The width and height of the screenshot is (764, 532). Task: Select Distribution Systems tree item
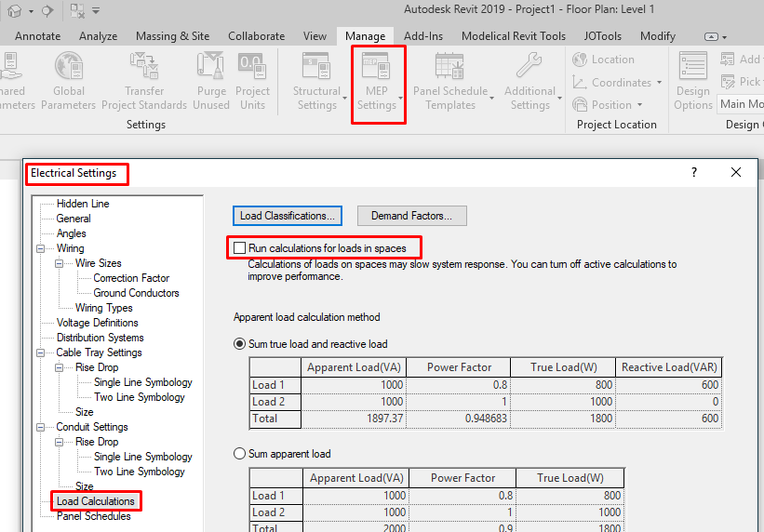[100, 338]
